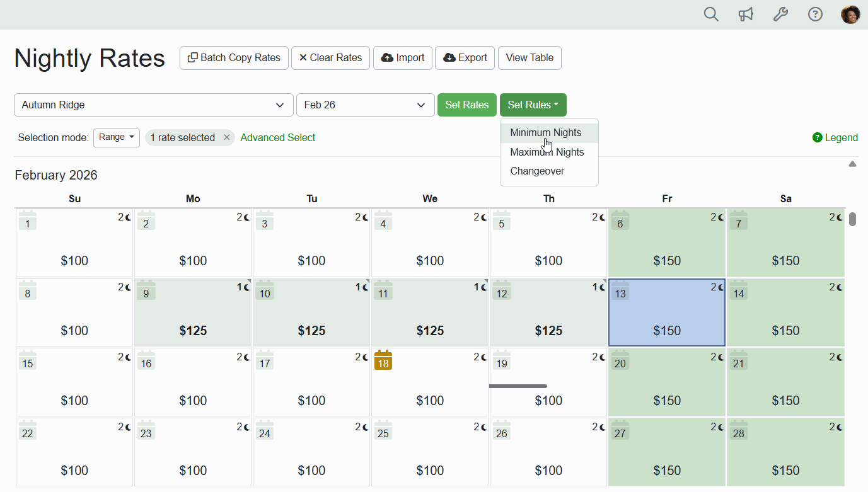Select Maximum Nights menu option
868x492 pixels.
pyautogui.click(x=547, y=152)
